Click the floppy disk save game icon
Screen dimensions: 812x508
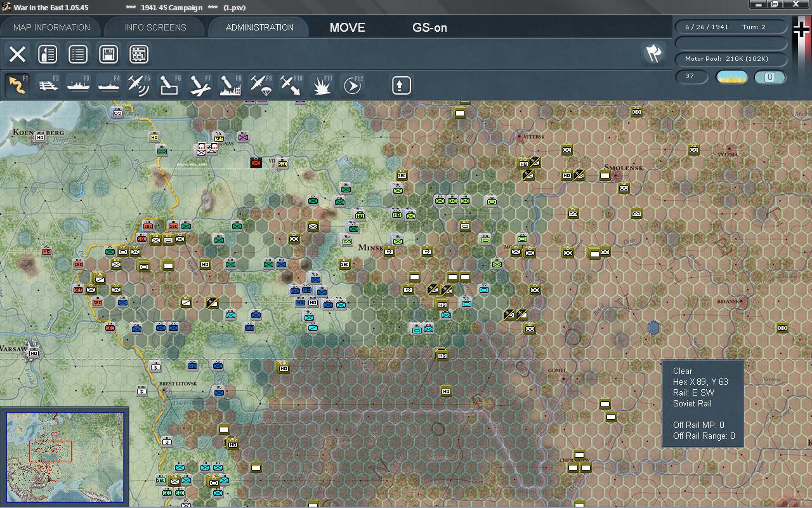coord(108,55)
